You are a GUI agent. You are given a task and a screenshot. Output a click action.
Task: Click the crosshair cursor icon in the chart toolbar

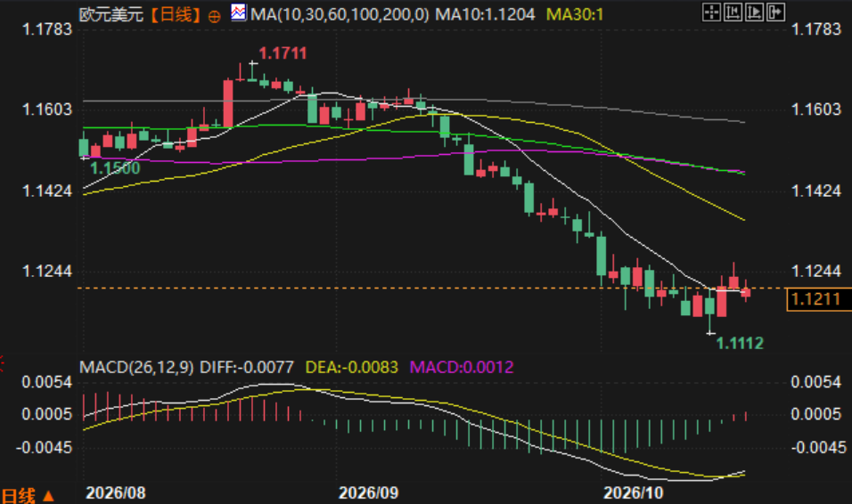click(x=711, y=12)
